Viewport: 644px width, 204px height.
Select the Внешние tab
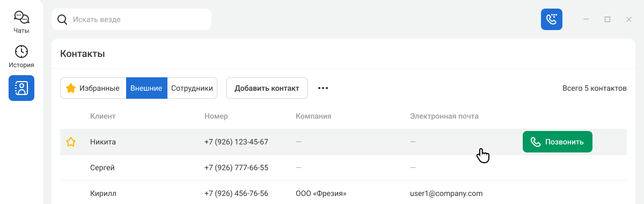coord(147,88)
